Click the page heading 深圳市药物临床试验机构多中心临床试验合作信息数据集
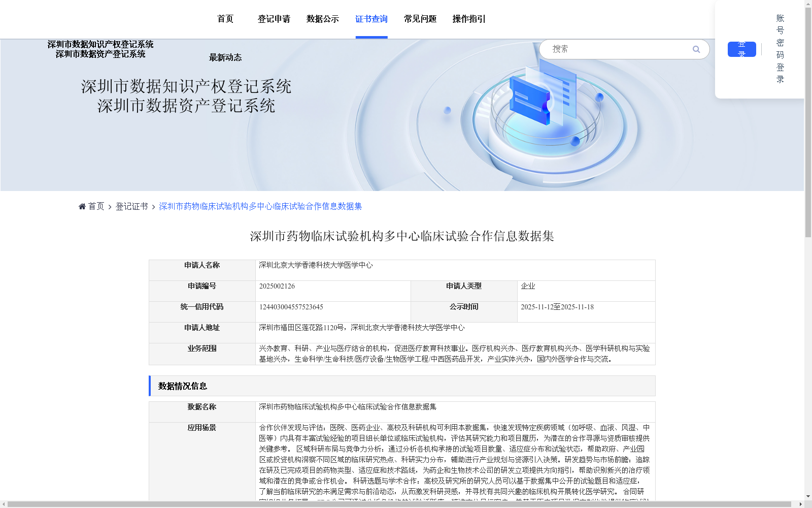 (402, 236)
